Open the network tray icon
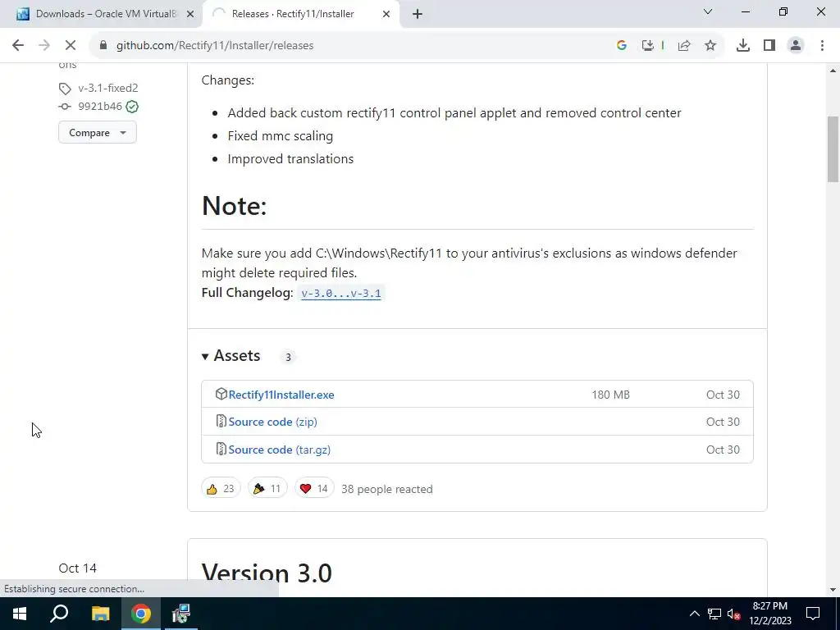 714,614
